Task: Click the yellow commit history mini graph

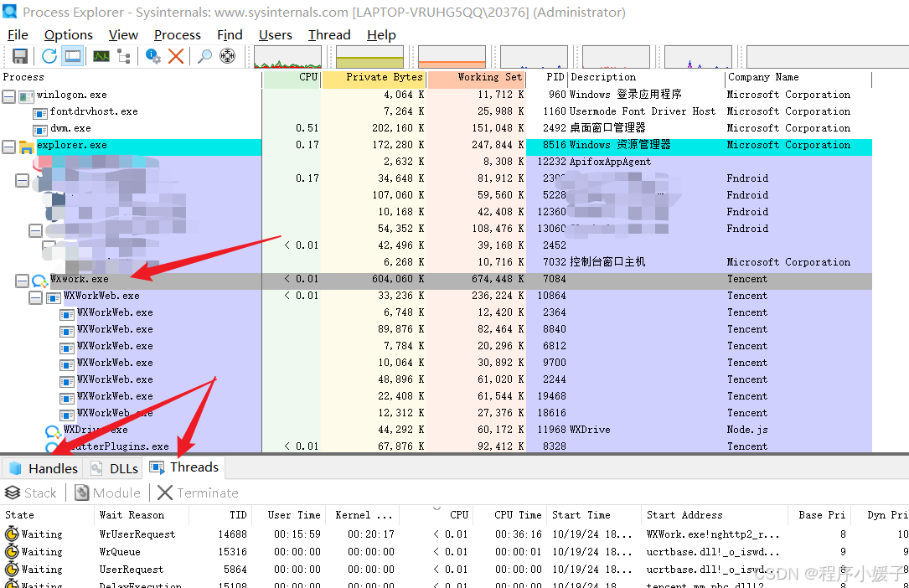Action: (x=369, y=57)
